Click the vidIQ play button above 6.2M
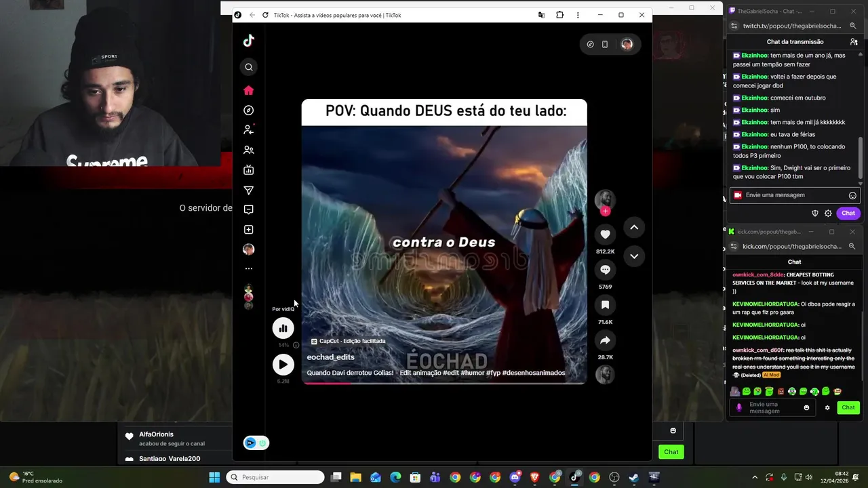The image size is (868, 488). [x=283, y=365]
